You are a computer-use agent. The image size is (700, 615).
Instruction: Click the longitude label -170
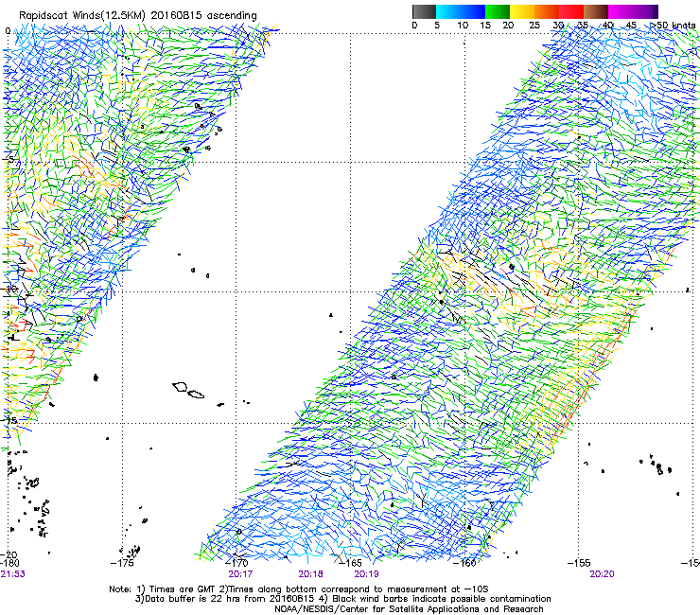pos(236,563)
